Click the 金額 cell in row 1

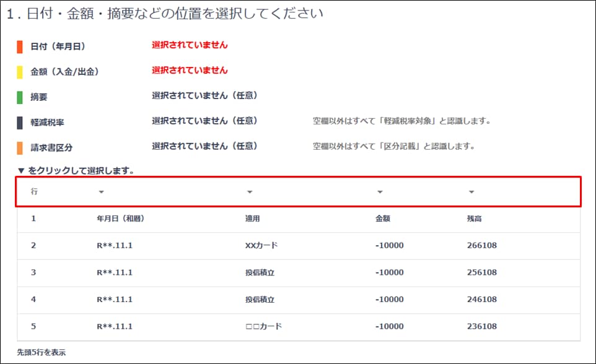coord(383,219)
